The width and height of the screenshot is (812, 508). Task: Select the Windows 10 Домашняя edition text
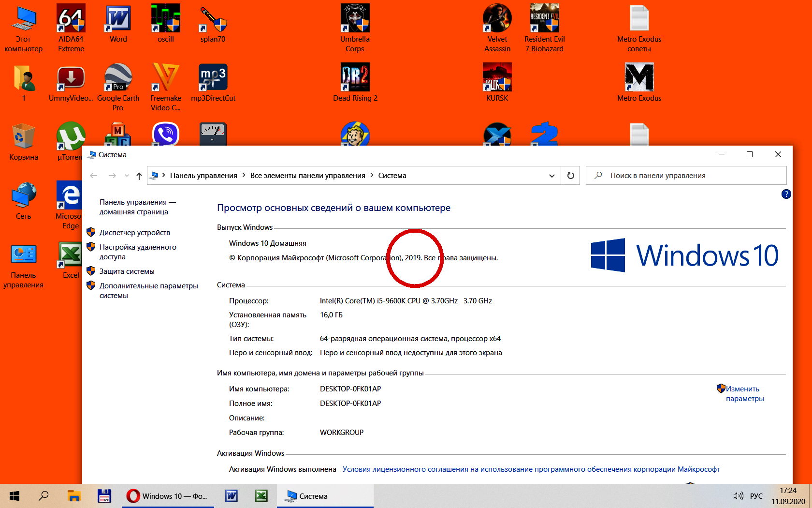(268, 243)
